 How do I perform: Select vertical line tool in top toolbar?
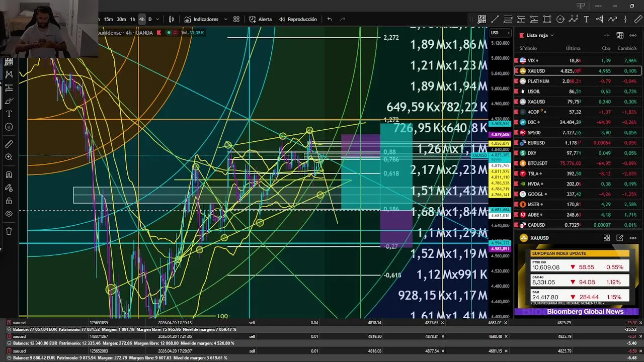(x=626, y=19)
